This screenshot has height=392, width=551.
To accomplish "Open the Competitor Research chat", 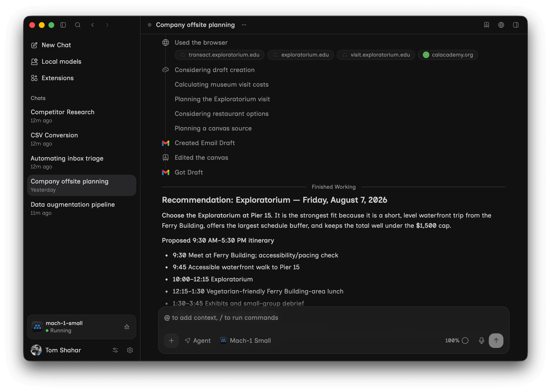I will [82, 116].
